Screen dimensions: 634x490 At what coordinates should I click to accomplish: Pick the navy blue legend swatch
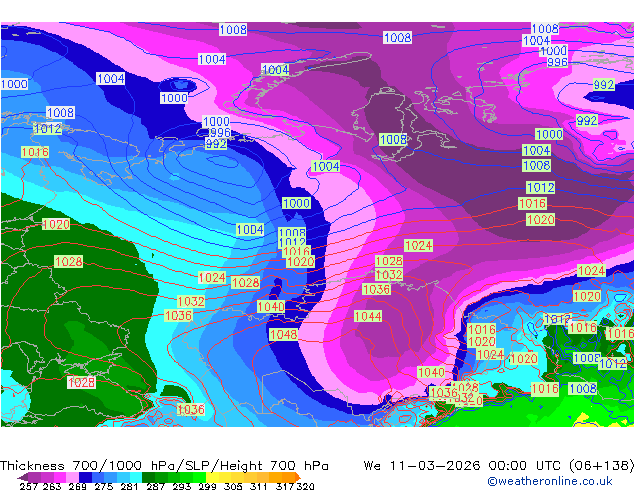[x=85, y=477]
